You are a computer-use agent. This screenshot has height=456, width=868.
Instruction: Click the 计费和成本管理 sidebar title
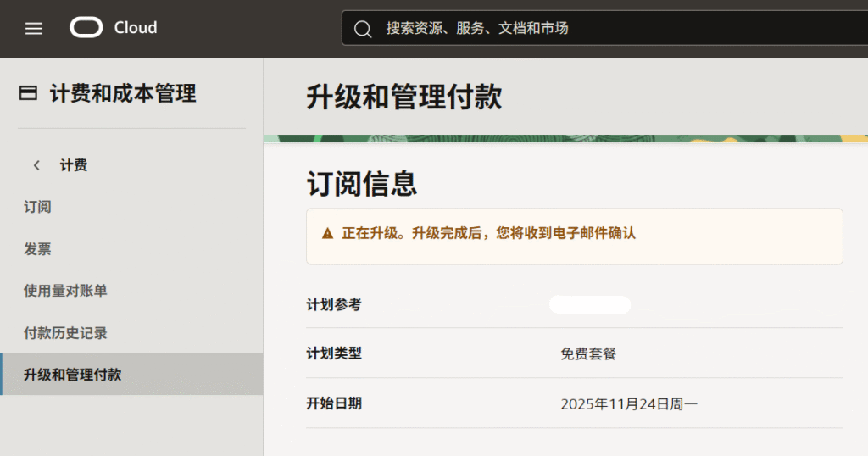tap(123, 93)
